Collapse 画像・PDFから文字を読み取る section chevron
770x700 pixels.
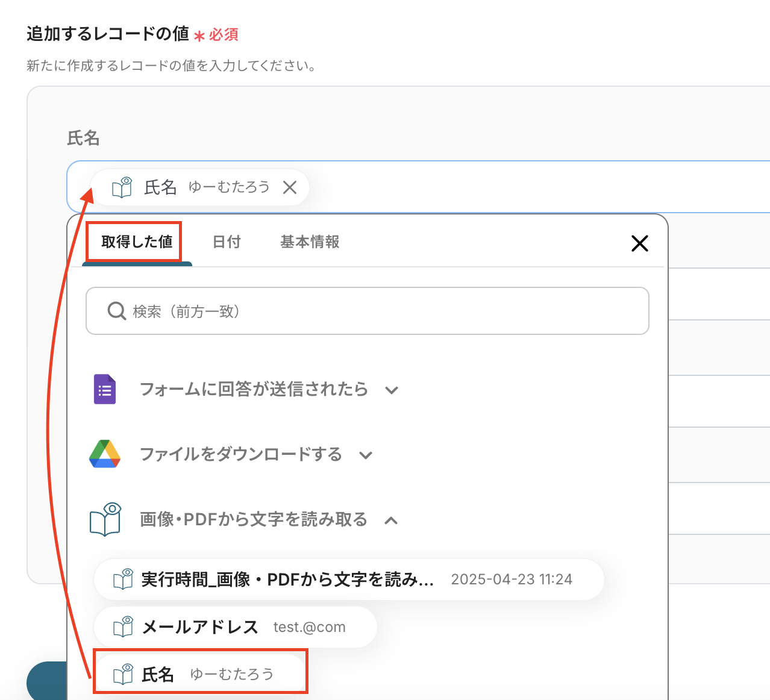coord(391,520)
